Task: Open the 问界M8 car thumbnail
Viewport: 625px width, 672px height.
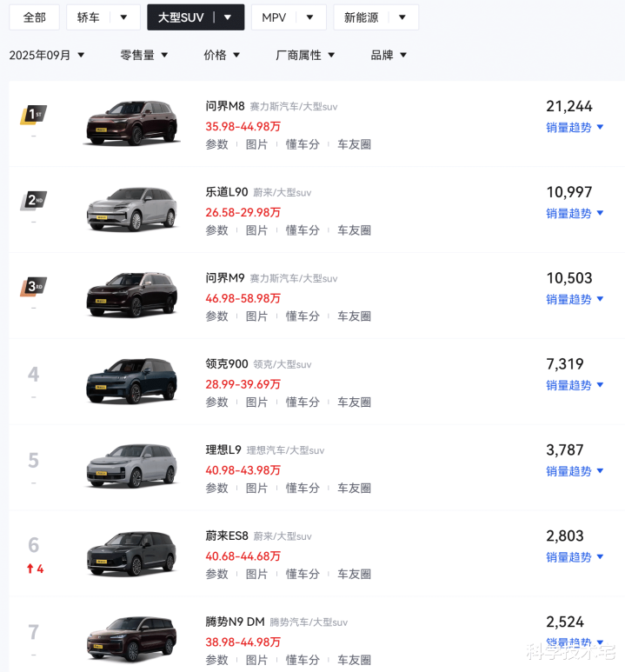Action: (x=131, y=124)
